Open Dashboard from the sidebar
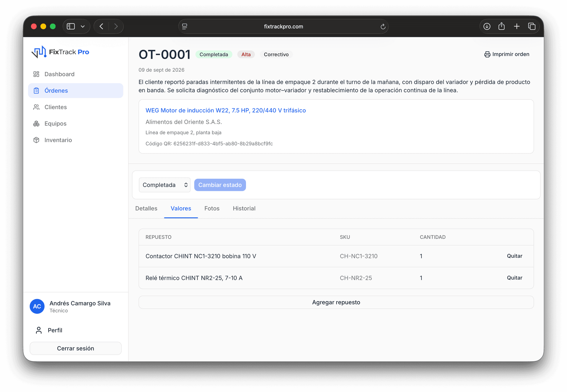The image size is (567, 392). [x=76, y=74]
